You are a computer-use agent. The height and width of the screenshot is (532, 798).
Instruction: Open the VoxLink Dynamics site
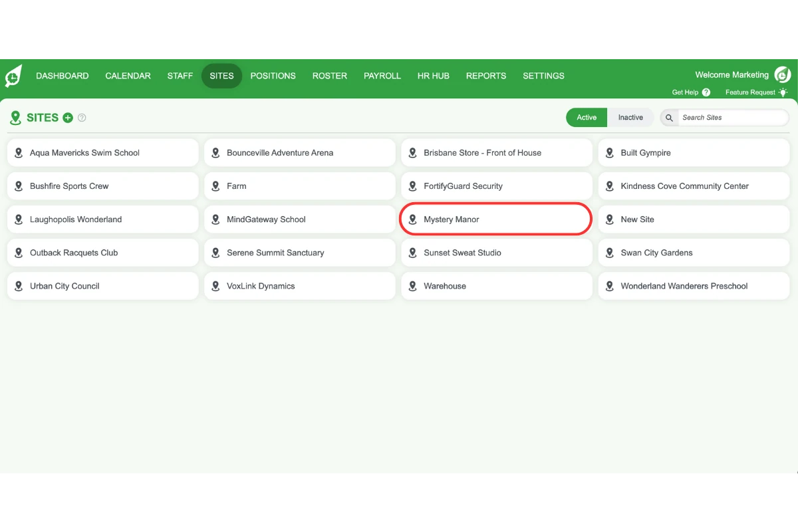pos(300,286)
